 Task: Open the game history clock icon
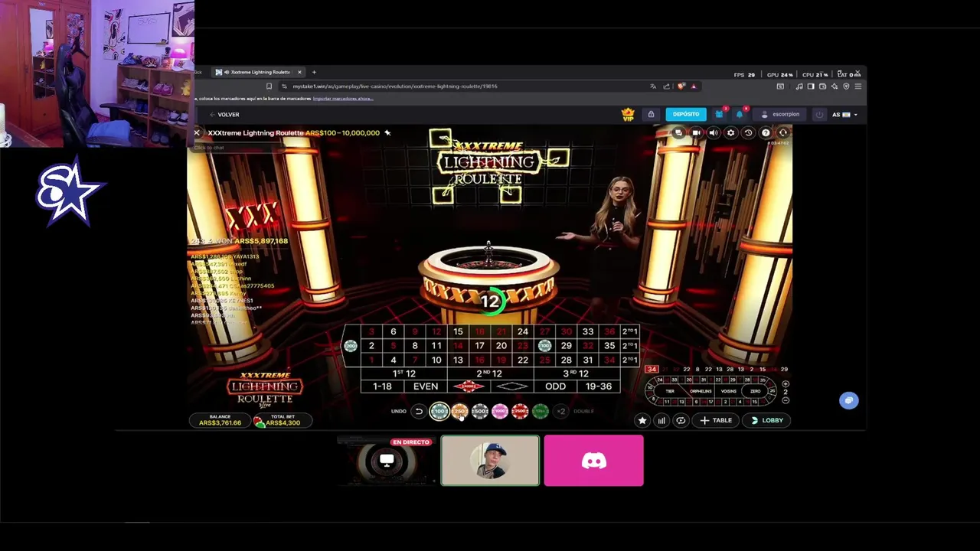[x=748, y=133]
